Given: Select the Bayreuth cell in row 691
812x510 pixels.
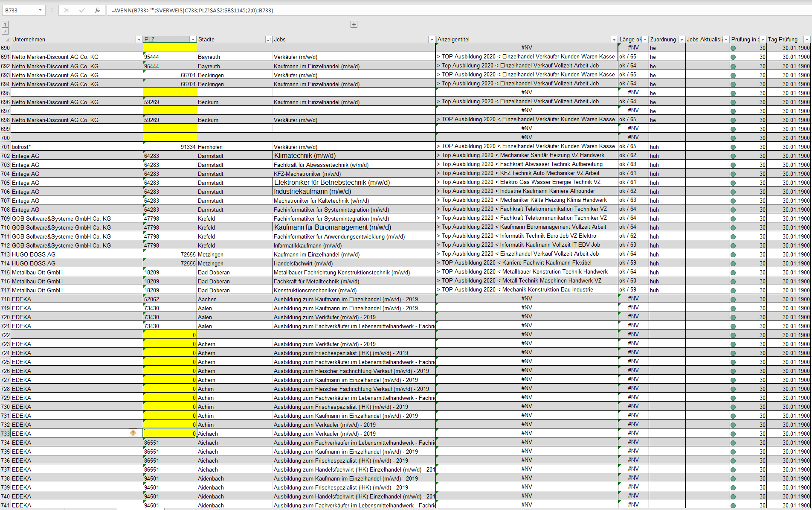Looking at the screenshot, I should (x=235, y=57).
